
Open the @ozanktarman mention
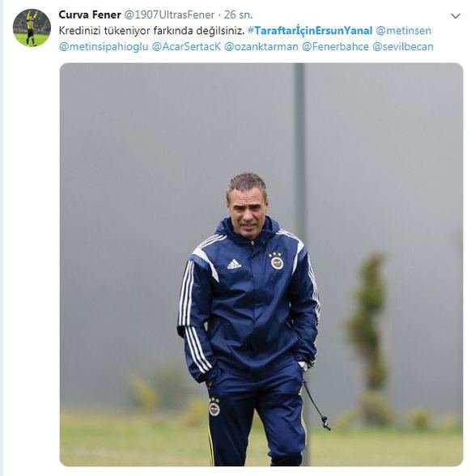[x=261, y=46]
